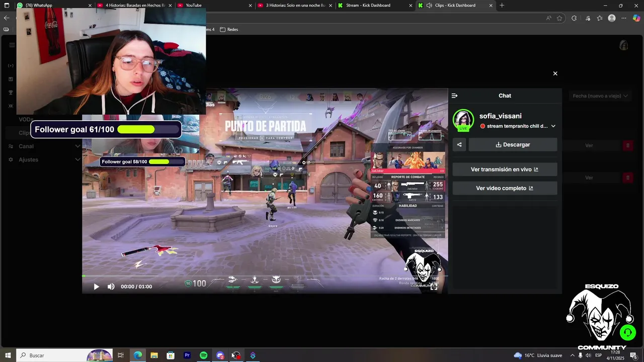Open the Fecha (nuevo a viejo) sort dropdown
The height and width of the screenshot is (362, 644).
[x=600, y=96]
